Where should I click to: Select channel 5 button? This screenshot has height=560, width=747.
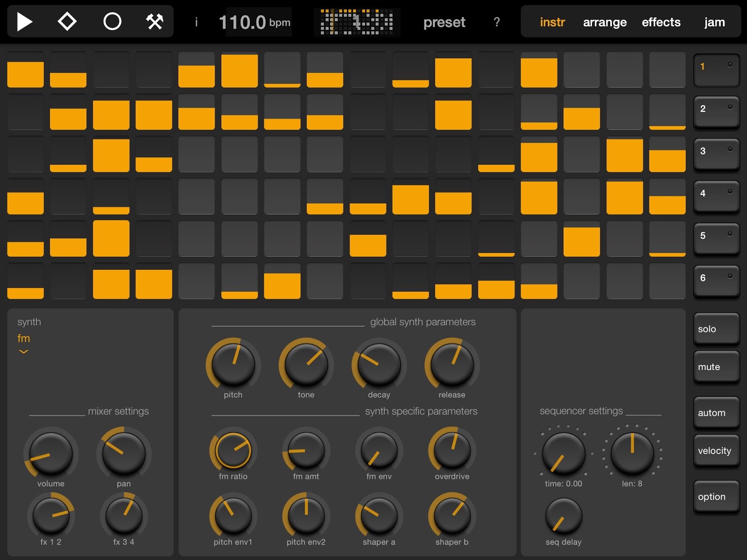point(717,239)
